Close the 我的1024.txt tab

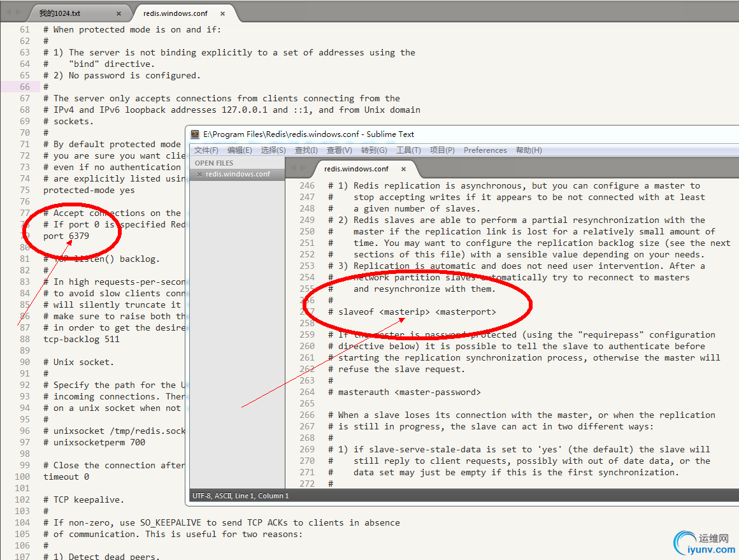coord(118,13)
